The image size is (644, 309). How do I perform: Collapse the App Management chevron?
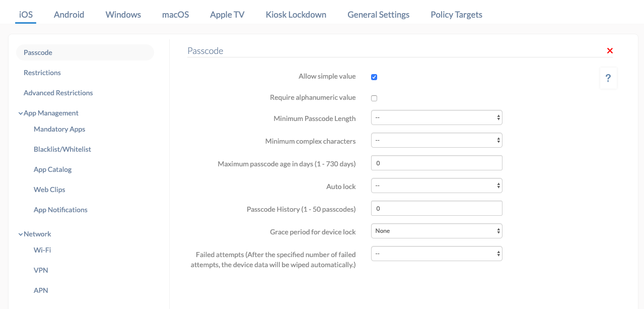click(21, 113)
